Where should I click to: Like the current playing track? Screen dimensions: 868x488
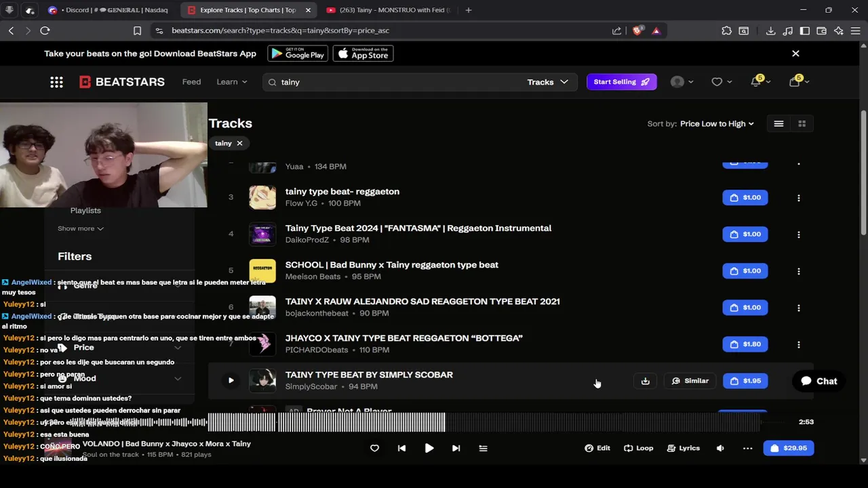pyautogui.click(x=374, y=448)
